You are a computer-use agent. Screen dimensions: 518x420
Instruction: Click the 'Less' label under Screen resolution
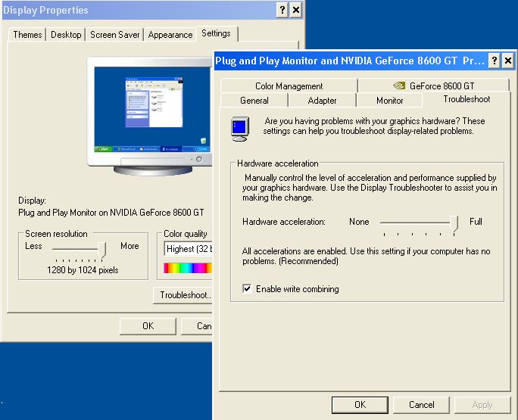coord(33,246)
